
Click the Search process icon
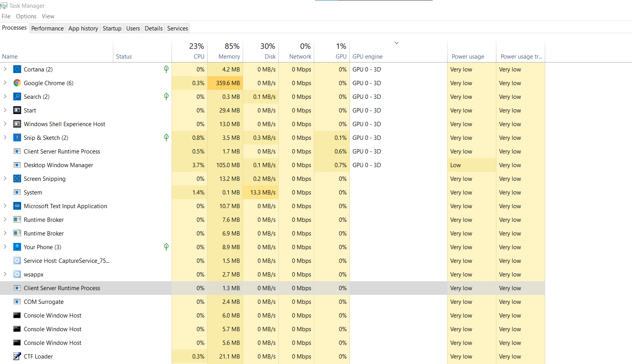coord(17,97)
